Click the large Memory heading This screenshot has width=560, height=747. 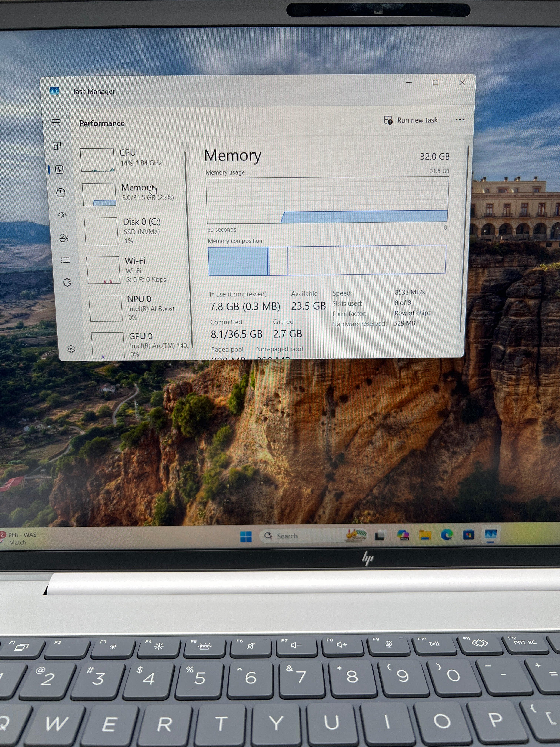233,156
